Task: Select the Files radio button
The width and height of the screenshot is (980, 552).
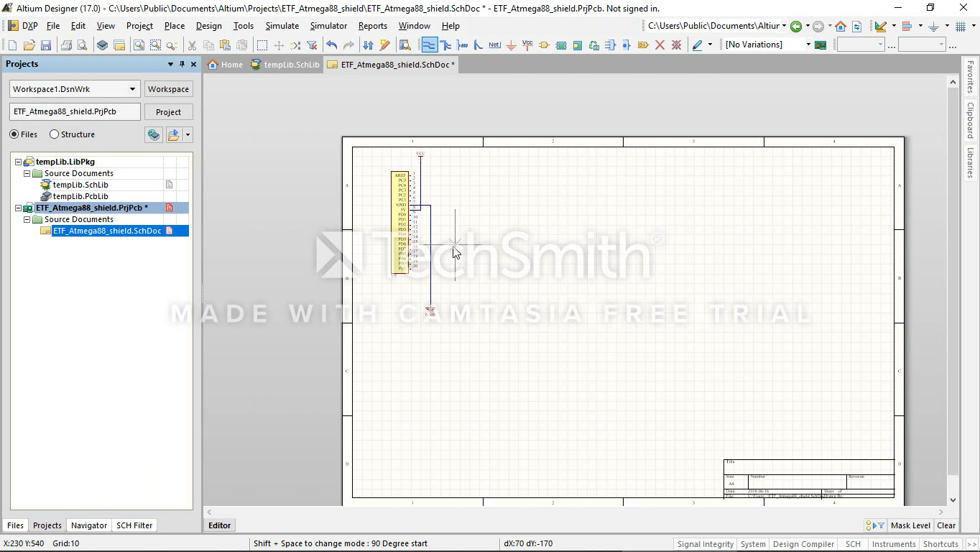Action: tap(14, 134)
